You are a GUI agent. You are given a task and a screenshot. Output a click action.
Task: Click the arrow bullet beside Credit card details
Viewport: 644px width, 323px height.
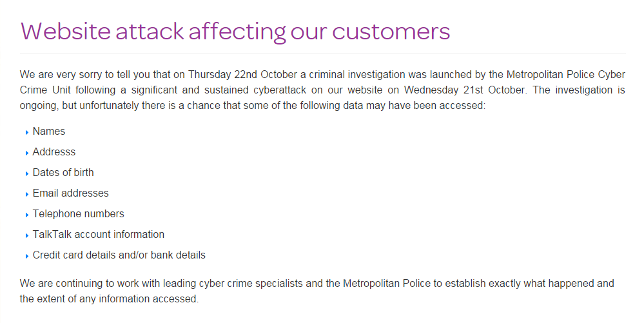[27, 256]
